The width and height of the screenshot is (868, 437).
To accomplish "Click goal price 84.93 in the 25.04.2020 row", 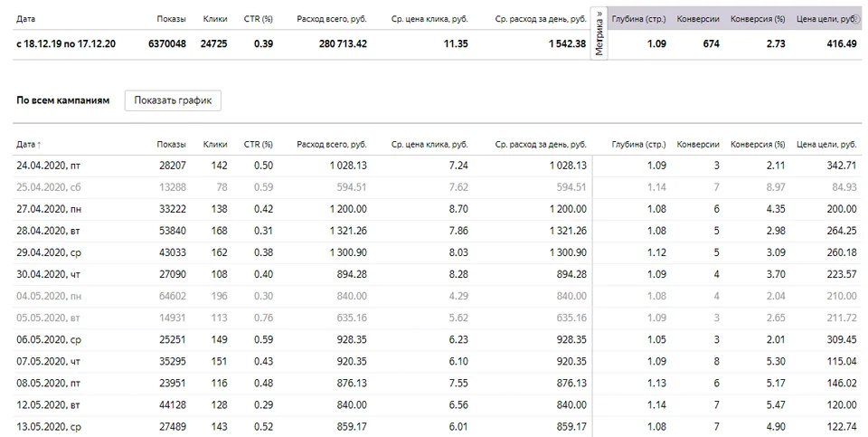I will pyautogui.click(x=844, y=187).
